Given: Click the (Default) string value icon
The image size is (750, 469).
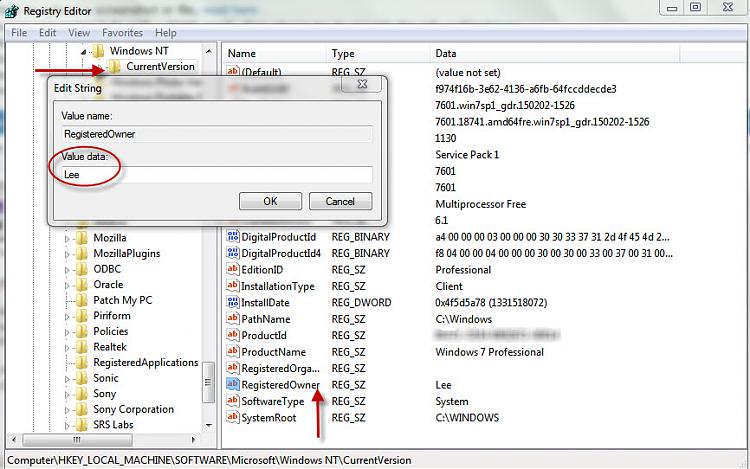Looking at the screenshot, I should 233,71.
